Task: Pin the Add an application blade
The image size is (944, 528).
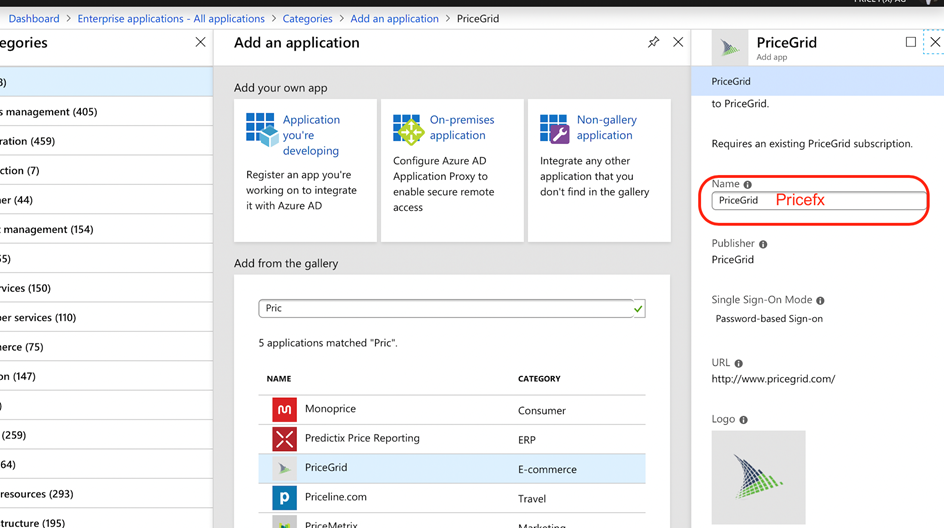Action: click(x=653, y=42)
